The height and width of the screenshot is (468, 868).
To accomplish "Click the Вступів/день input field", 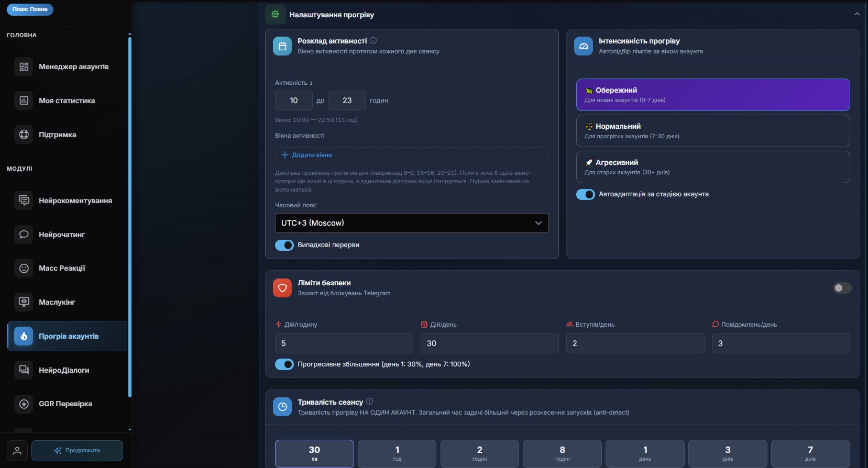I will coord(635,343).
